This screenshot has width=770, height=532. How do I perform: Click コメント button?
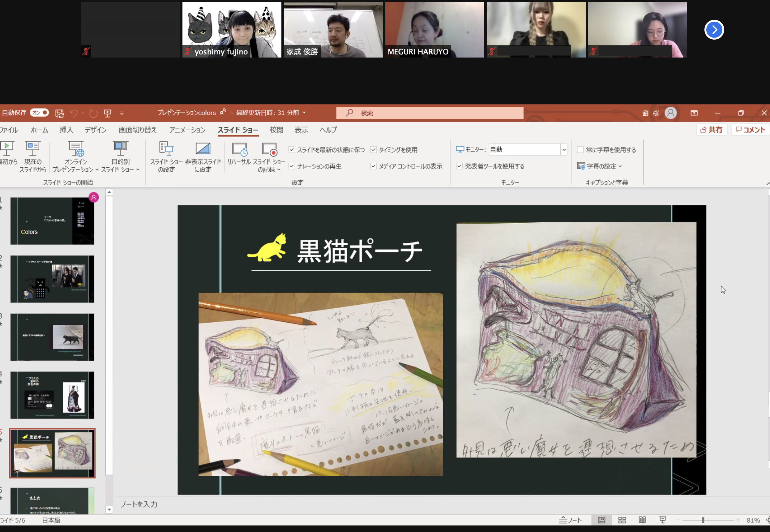coord(750,130)
